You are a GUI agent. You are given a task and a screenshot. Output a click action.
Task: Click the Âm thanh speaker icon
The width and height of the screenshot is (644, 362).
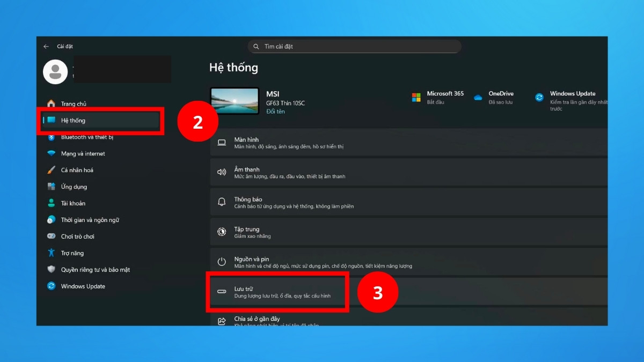click(x=222, y=173)
